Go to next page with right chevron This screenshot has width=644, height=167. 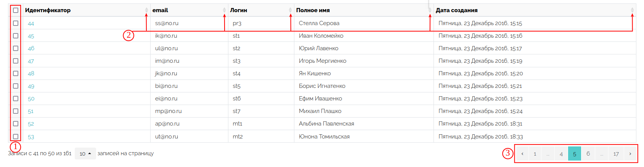point(630,154)
